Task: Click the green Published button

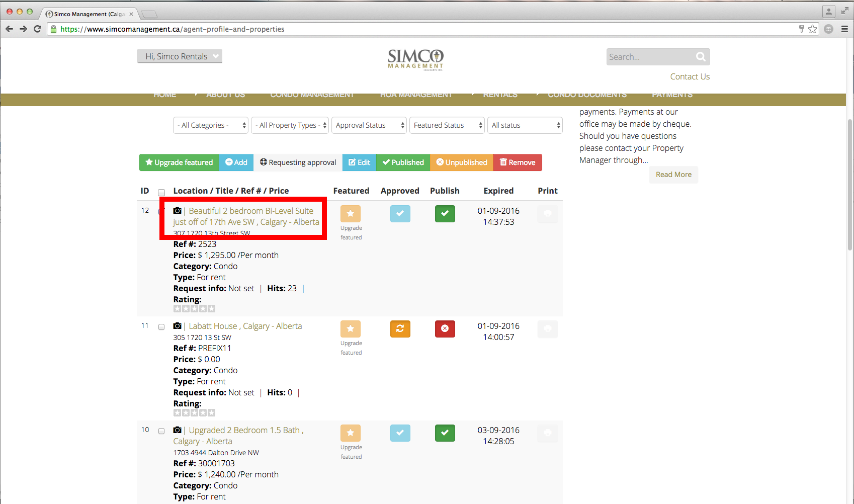Action: [x=403, y=162]
